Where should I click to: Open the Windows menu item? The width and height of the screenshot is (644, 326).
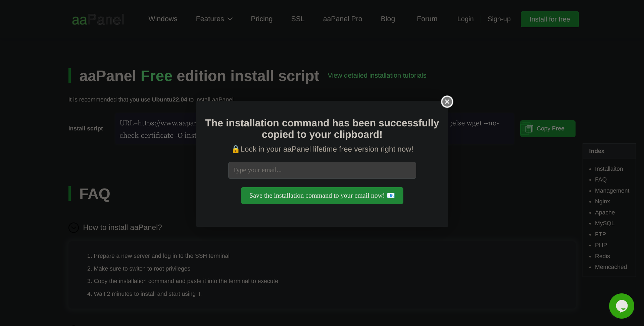click(163, 19)
